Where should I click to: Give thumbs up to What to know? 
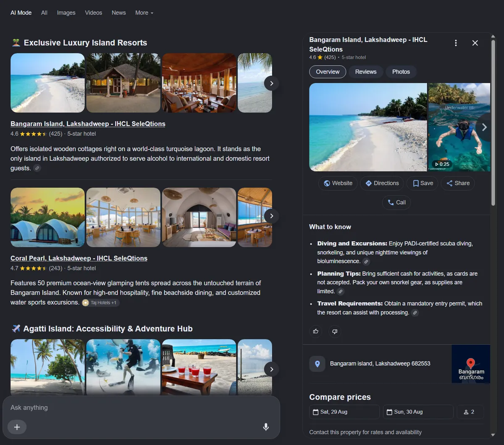click(x=316, y=331)
